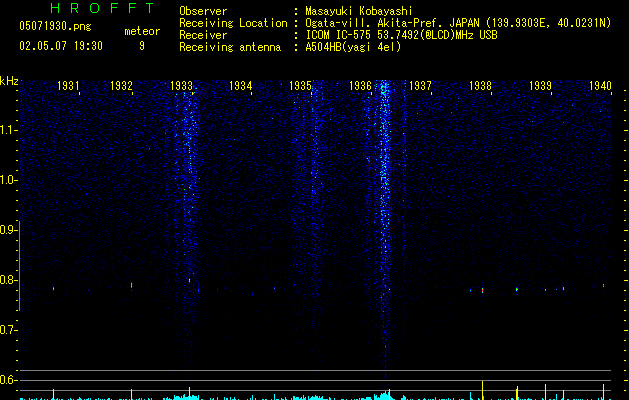The image size is (629, 400).
Task: Click the timestamp 02.05.07 19:30
Action: 61,46
